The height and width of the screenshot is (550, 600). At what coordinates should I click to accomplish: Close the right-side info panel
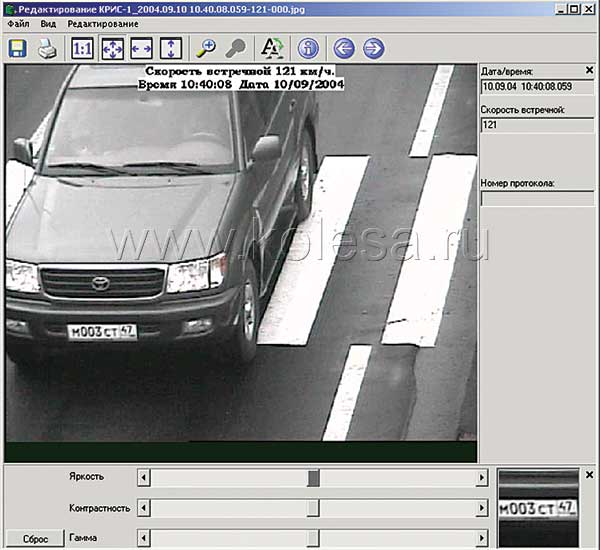pyautogui.click(x=589, y=71)
